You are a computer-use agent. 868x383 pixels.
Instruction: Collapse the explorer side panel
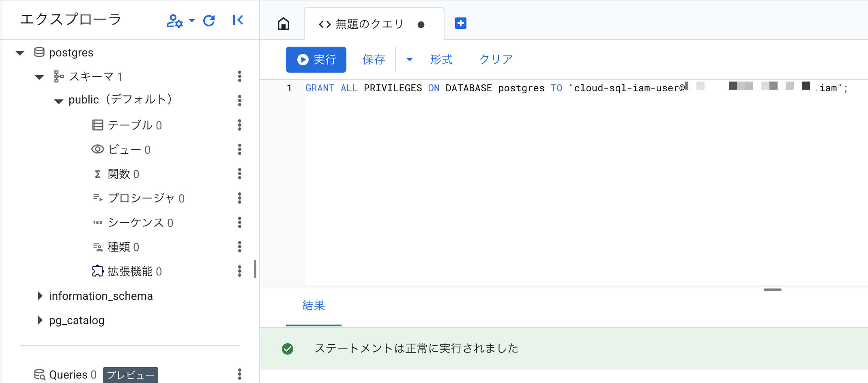(238, 20)
